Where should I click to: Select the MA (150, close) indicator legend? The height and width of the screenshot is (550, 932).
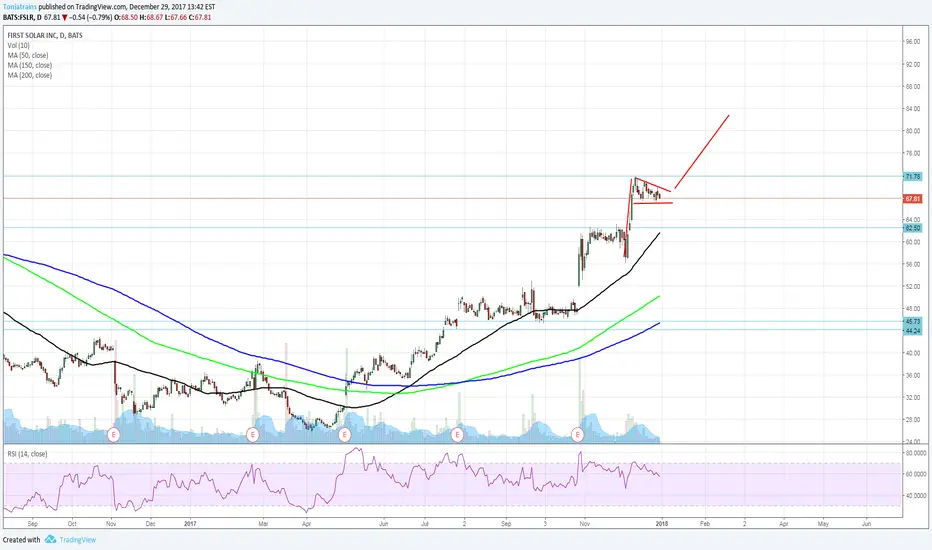(x=30, y=65)
